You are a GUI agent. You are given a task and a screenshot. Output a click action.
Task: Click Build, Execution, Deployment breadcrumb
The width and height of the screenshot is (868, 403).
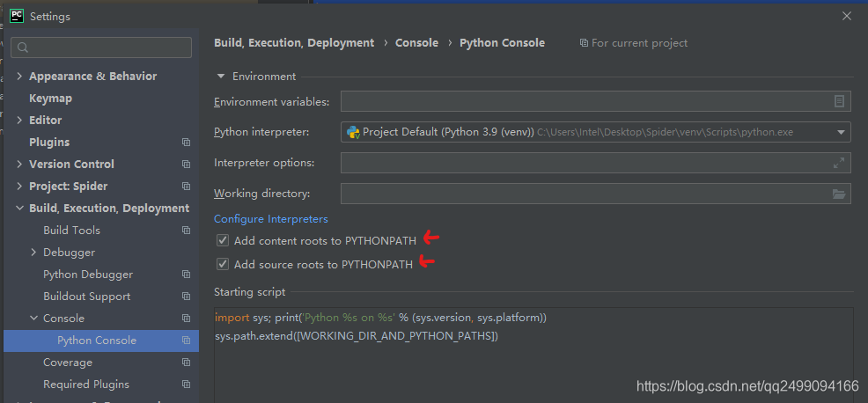coord(294,42)
